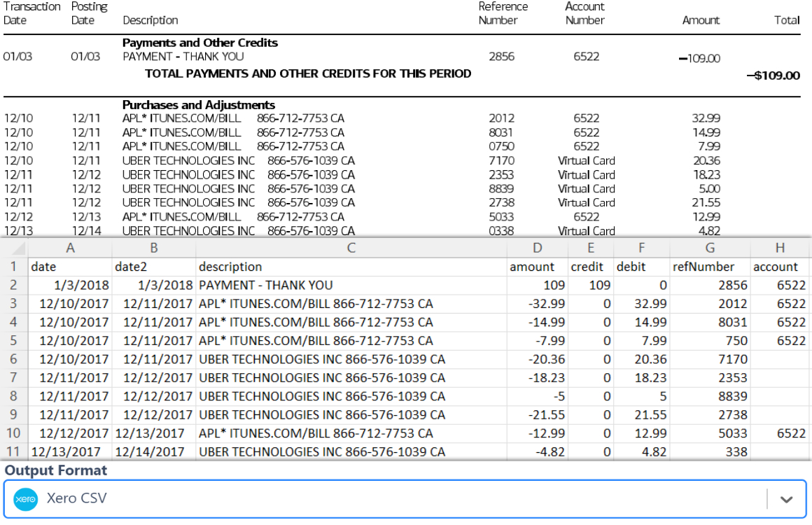Click the select-all corner of the spreadsheet
The height and width of the screenshot is (525, 812).
click(14, 248)
